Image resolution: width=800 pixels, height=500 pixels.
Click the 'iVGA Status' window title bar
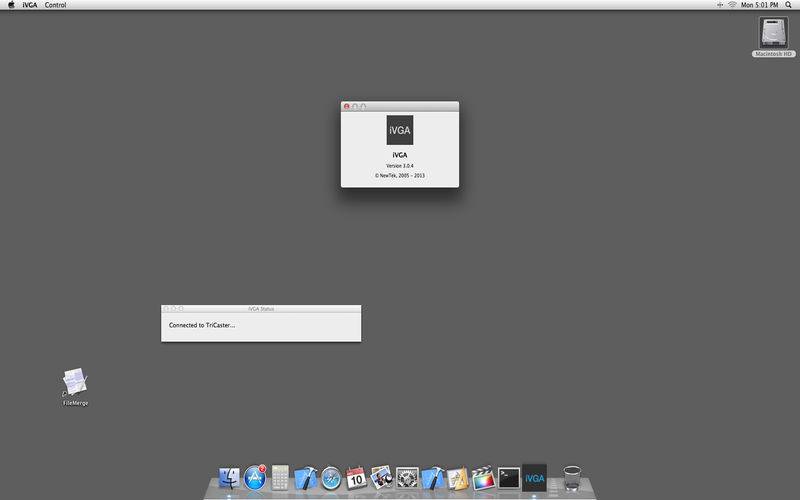pos(261,309)
